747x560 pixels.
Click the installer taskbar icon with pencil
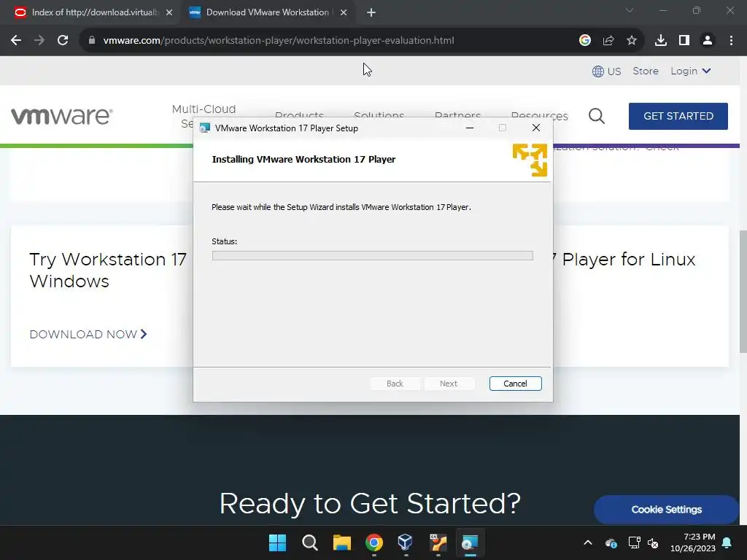438,542
